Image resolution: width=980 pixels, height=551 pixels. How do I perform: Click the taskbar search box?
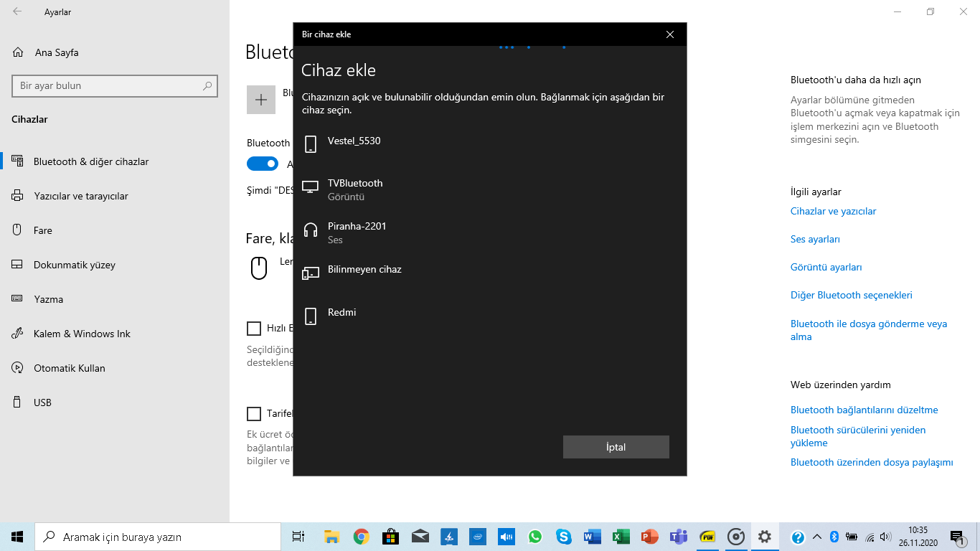[x=158, y=537]
